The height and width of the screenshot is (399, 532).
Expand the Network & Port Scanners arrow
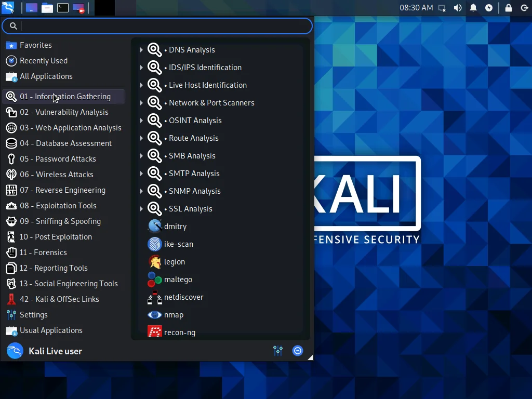(141, 103)
